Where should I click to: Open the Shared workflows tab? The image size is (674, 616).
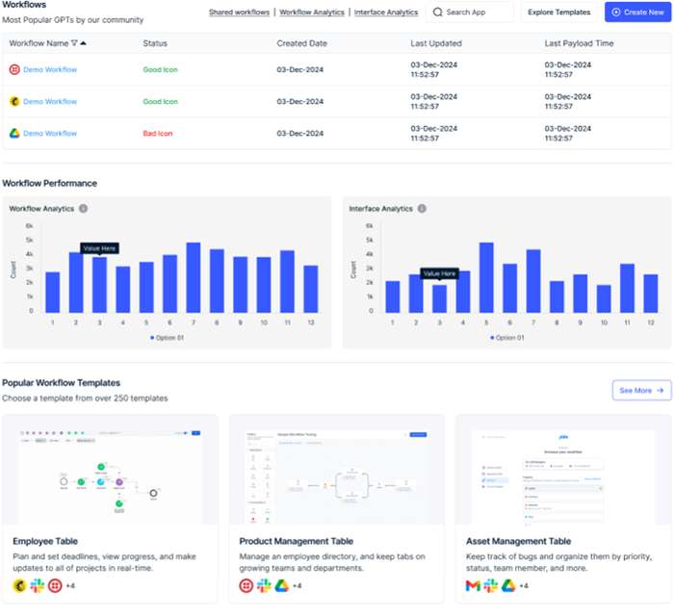click(240, 13)
